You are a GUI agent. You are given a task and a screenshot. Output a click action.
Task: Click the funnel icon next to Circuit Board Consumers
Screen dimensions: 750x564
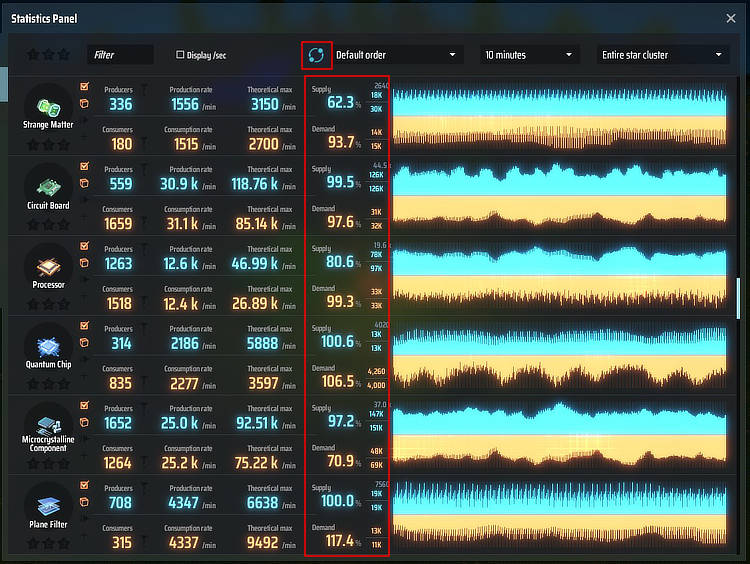click(x=144, y=223)
